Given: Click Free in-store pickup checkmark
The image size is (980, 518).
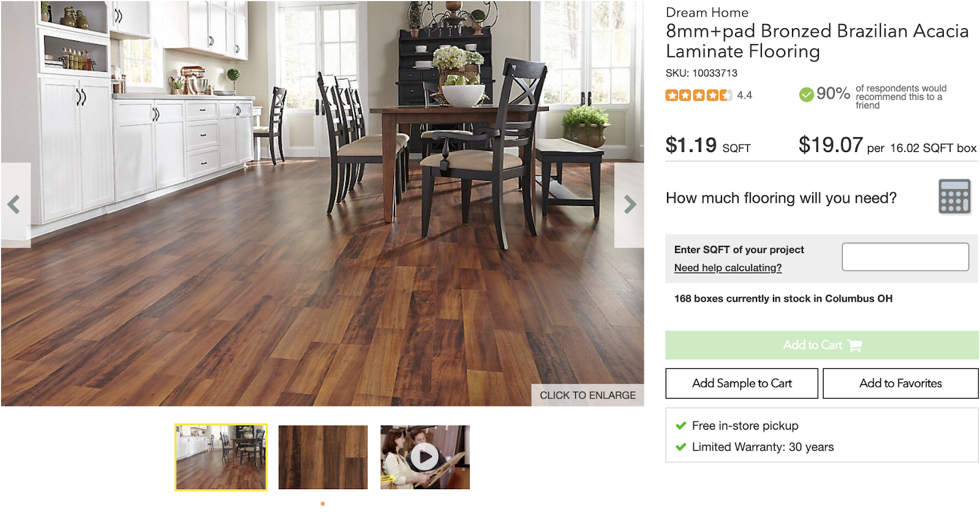Looking at the screenshot, I should pos(680,425).
